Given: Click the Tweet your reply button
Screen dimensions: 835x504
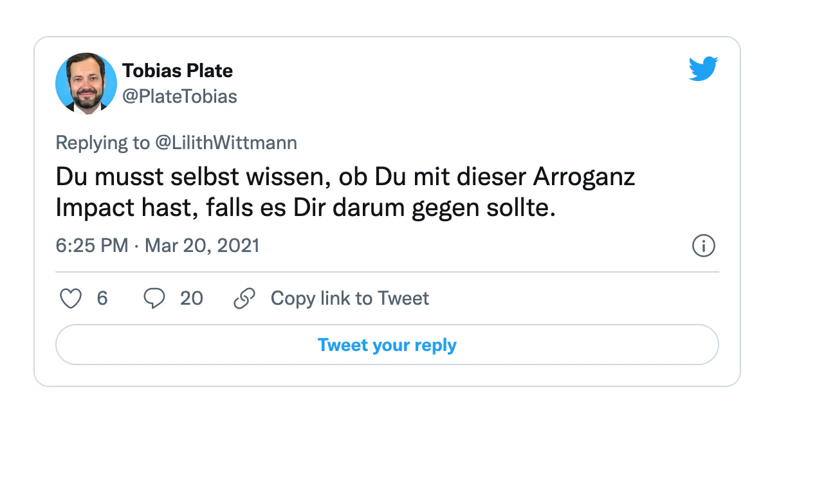Looking at the screenshot, I should (x=387, y=345).
